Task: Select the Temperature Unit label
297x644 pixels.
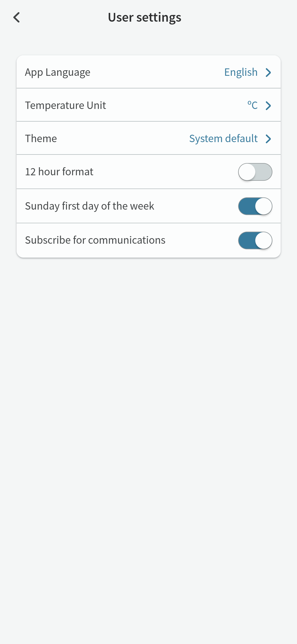Action: click(x=65, y=105)
